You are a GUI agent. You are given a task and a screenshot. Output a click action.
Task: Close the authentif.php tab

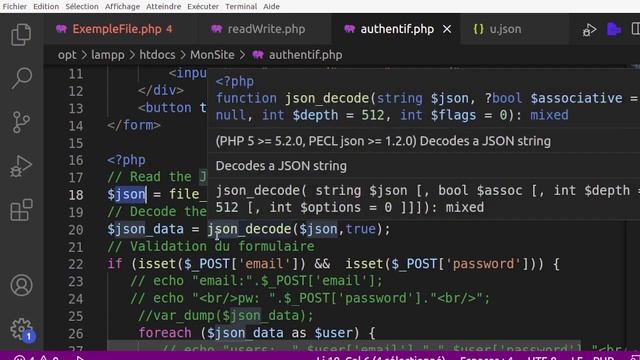click(x=447, y=29)
